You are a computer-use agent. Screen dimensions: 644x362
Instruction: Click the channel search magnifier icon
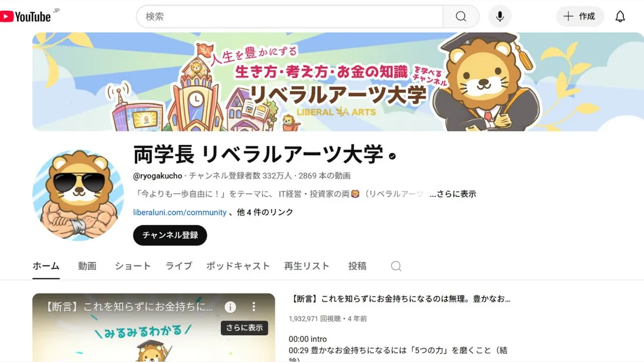(396, 266)
